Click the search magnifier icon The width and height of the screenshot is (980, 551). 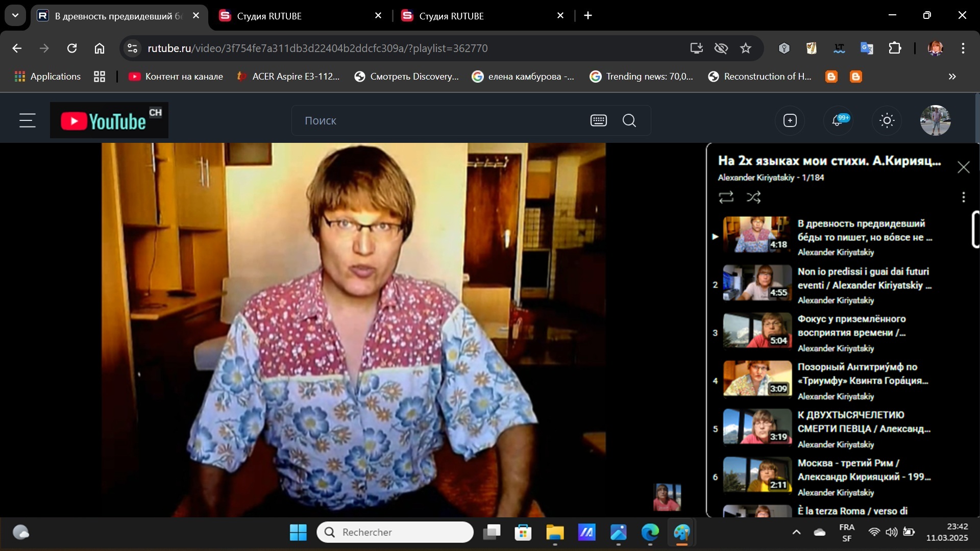pyautogui.click(x=629, y=121)
